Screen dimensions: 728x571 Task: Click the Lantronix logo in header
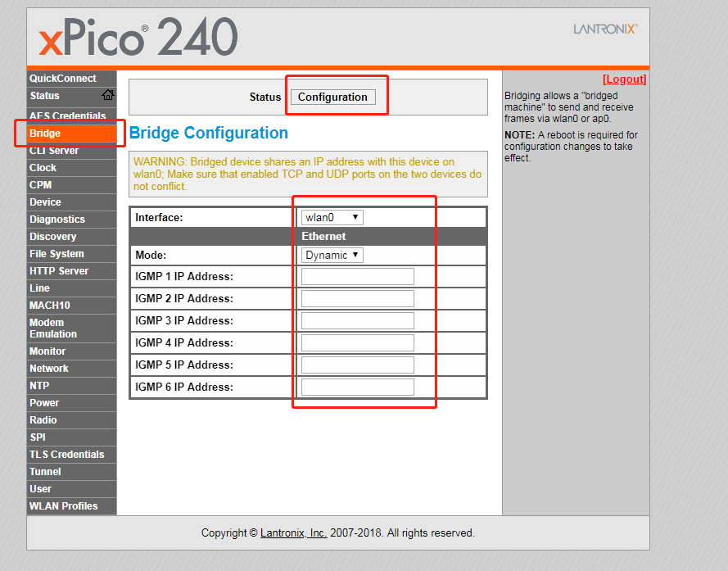pos(605,29)
